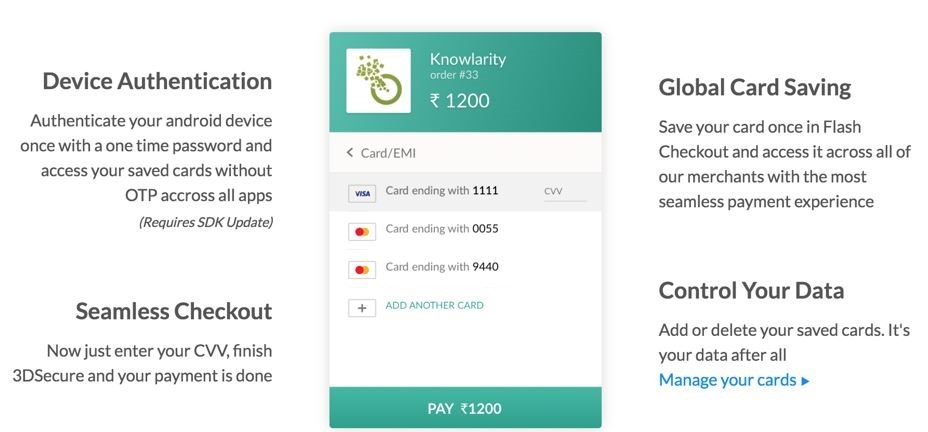The width and height of the screenshot is (928, 432).
Task: Click the Visa card icon
Action: pyautogui.click(x=361, y=193)
